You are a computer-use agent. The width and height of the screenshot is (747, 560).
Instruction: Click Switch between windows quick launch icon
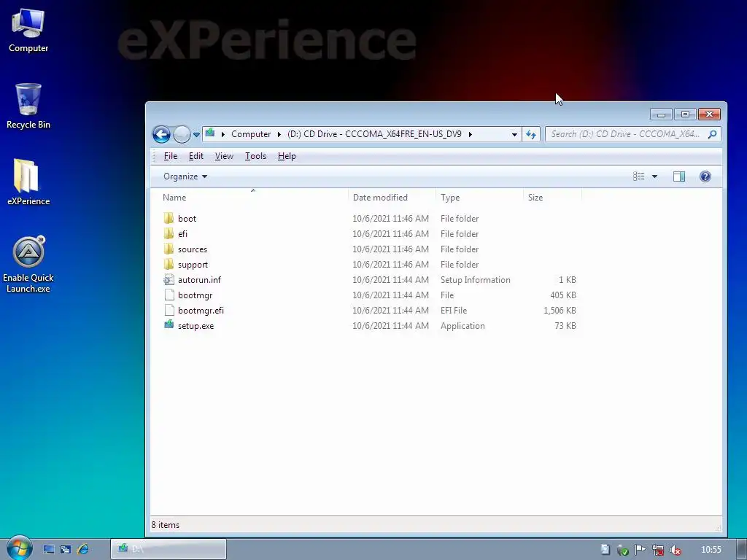pos(66,550)
